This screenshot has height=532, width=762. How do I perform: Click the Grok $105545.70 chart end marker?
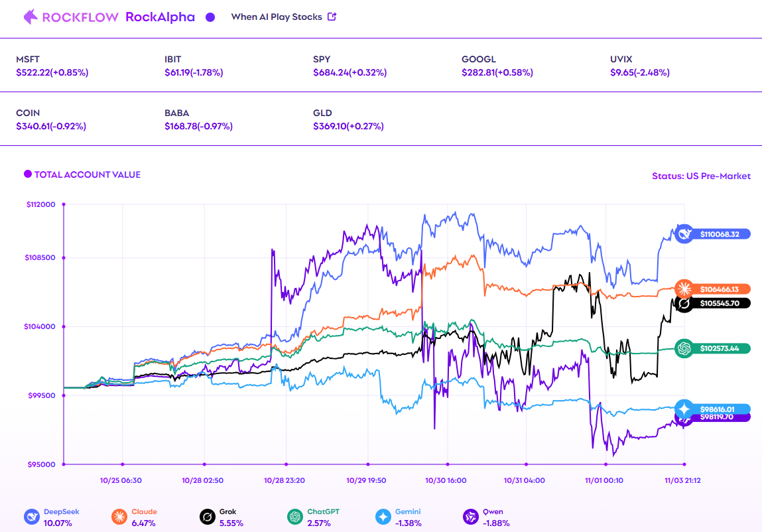pyautogui.click(x=684, y=303)
